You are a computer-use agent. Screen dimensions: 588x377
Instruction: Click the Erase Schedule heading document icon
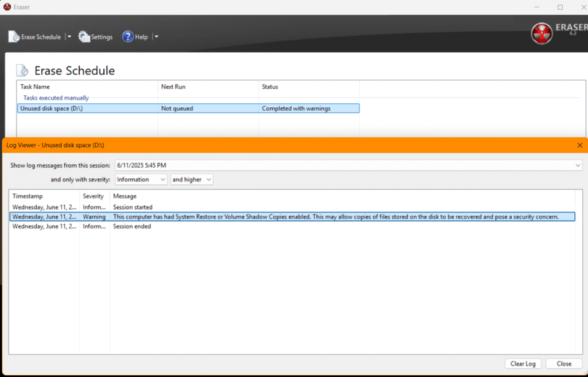point(22,70)
